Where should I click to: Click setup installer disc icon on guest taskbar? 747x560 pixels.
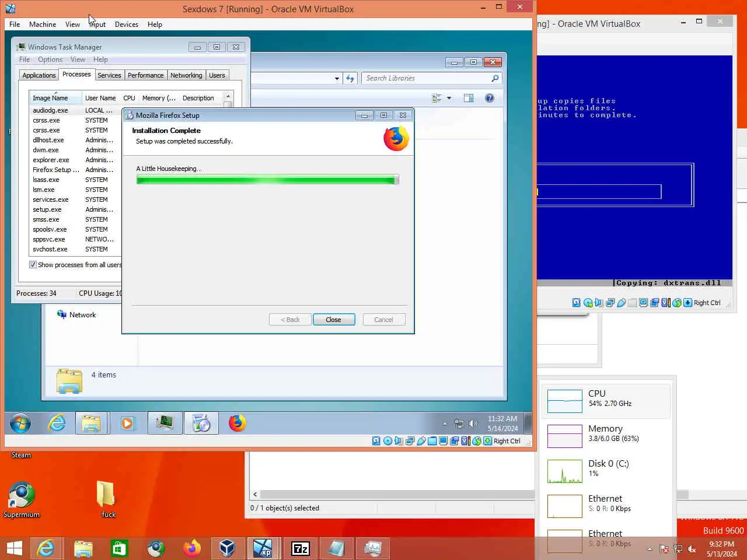coord(201,423)
